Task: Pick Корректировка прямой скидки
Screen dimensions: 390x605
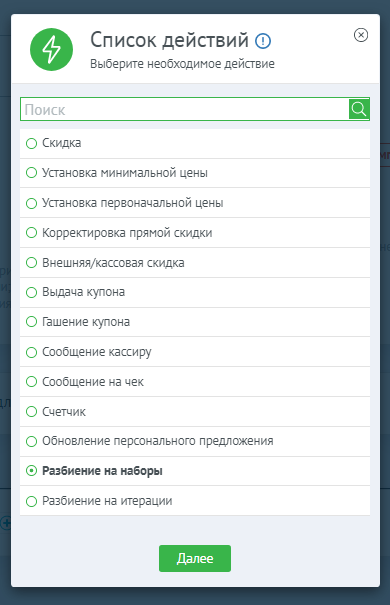Action: click(x=195, y=233)
